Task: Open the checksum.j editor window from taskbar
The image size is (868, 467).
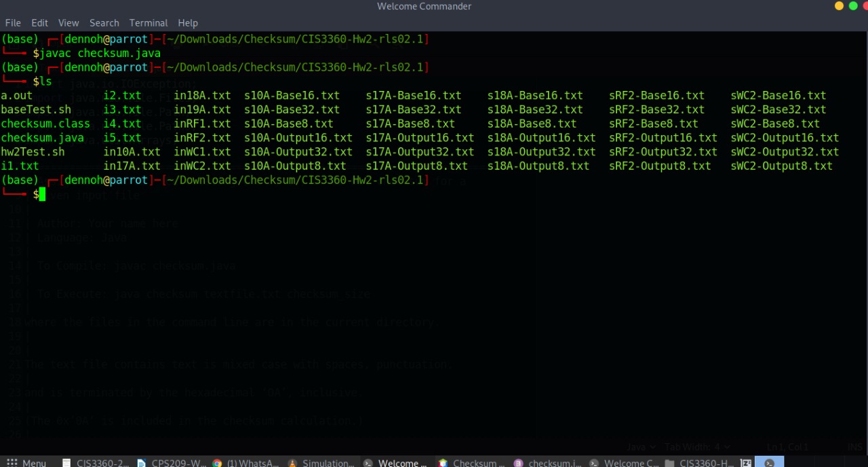Action: (x=547, y=463)
